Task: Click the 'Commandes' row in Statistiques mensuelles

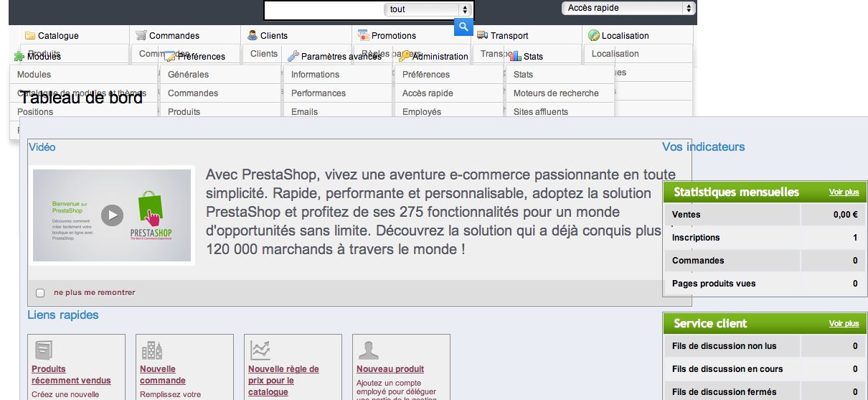Action: point(765,261)
